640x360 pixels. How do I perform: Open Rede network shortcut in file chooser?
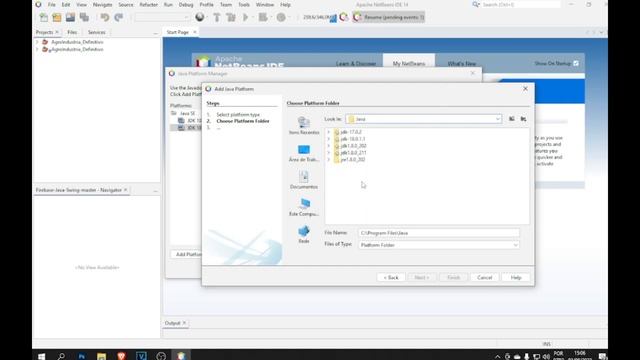point(304,235)
